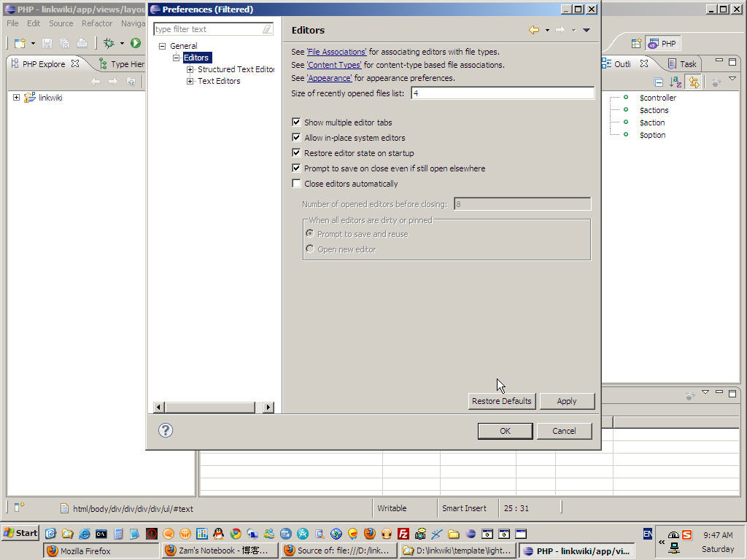The image size is (747, 560).
Task: Click the command prompt quick launch icon
Action: pyautogui.click(x=101, y=534)
